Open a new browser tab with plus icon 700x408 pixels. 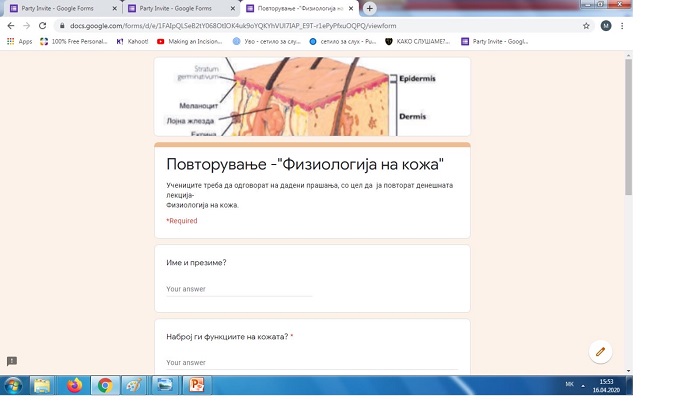[370, 8]
